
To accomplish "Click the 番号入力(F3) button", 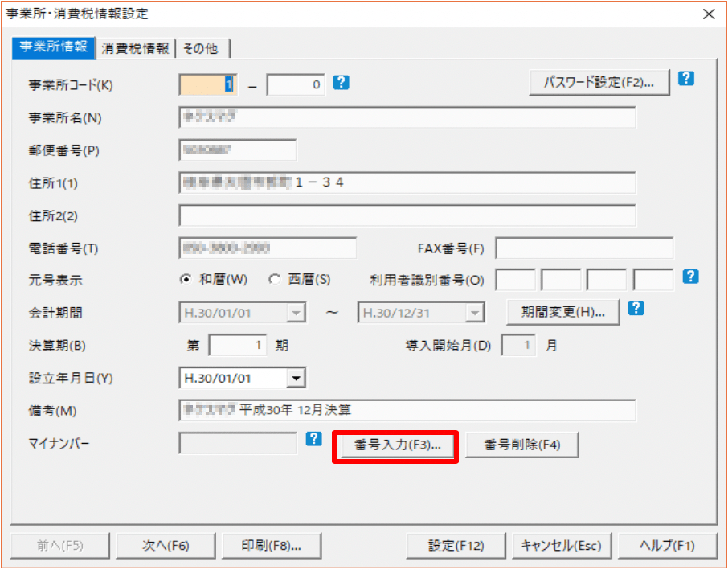I will point(398,445).
